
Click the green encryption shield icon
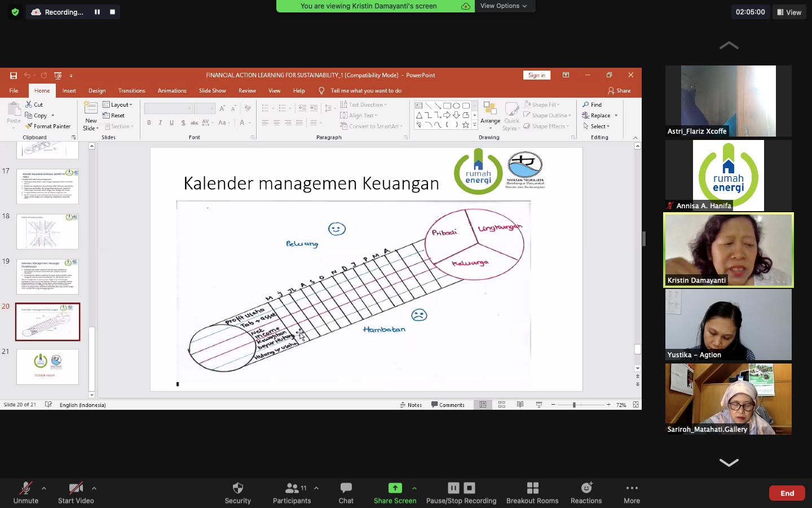(15, 12)
